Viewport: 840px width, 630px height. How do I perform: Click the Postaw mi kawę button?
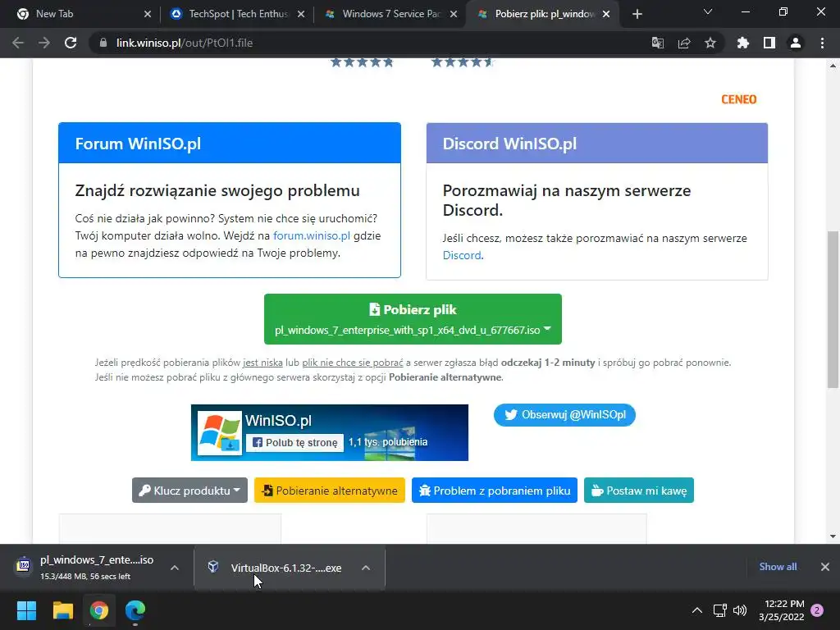(x=638, y=491)
